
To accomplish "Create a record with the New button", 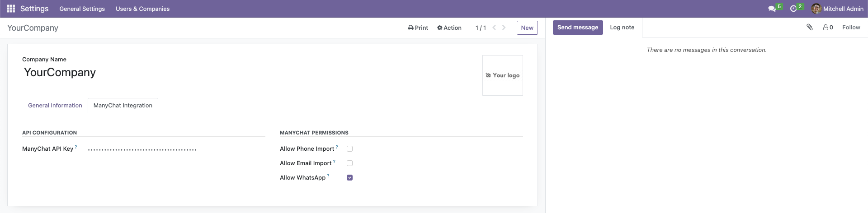I will 527,28.
